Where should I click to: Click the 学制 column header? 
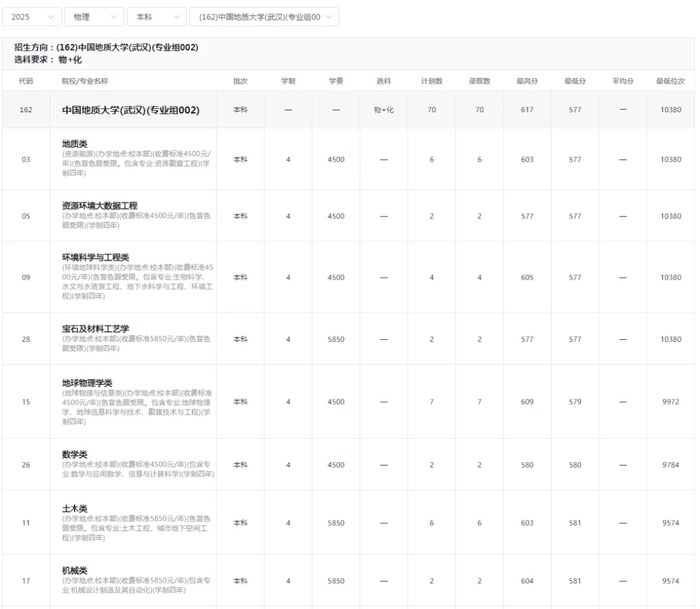(288, 81)
